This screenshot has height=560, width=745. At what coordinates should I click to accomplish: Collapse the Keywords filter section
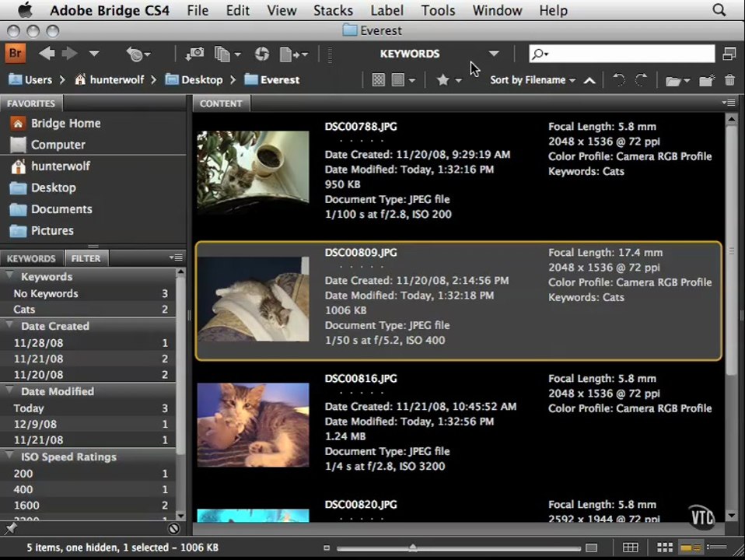coord(9,275)
